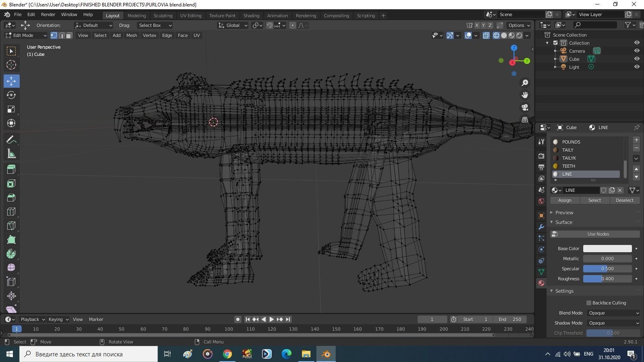The height and width of the screenshot is (362, 644).
Task: Click the Use Nodes button
Action: coord(595,234)
